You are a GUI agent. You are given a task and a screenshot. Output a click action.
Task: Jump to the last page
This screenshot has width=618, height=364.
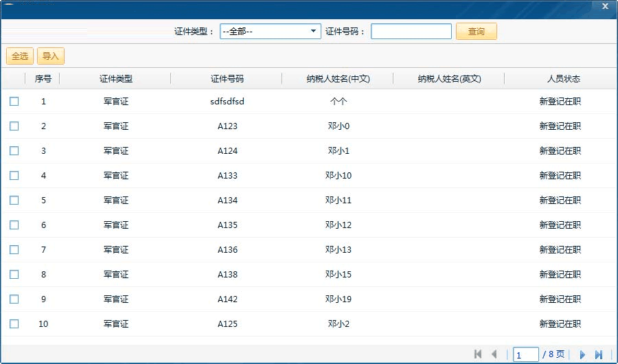599,354
